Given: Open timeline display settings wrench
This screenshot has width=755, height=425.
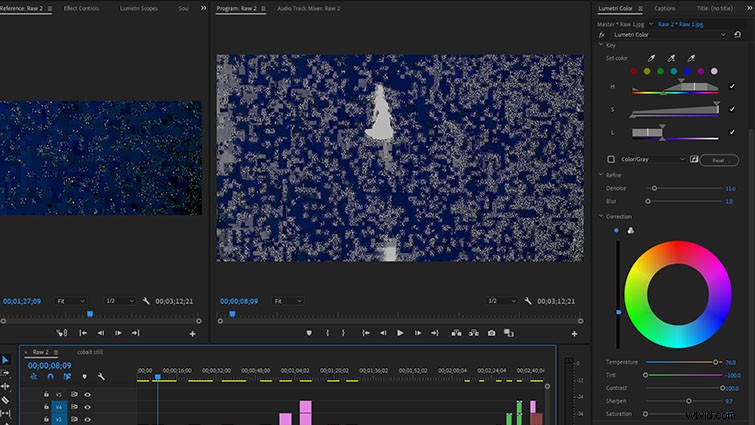Looking at the screenshot, I should pyautogui.click(x=101, y=376).
